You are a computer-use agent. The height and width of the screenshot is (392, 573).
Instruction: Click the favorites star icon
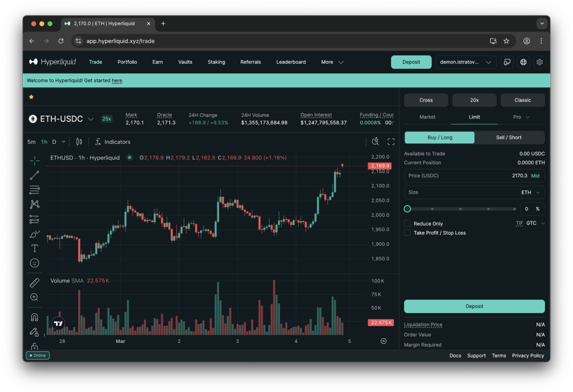(31, 97)
